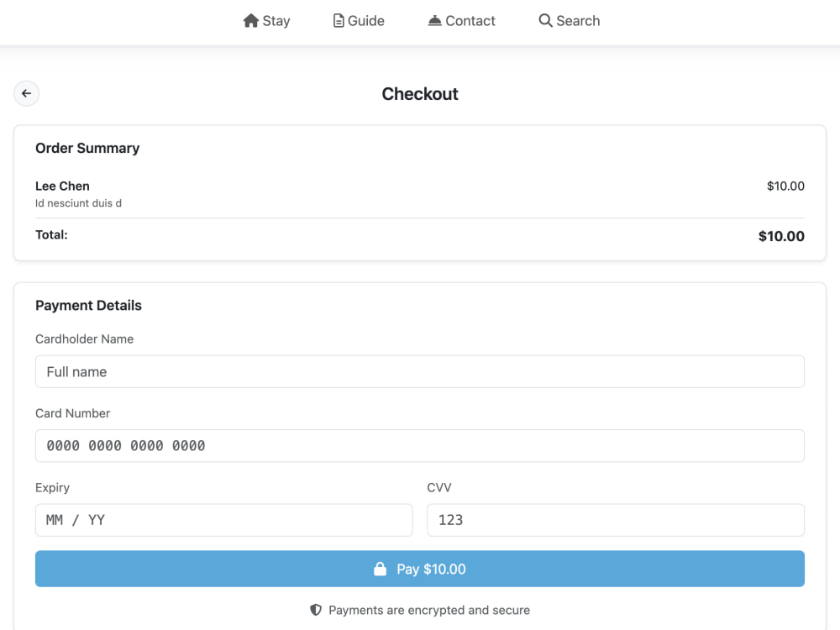This screenshot has width=840, height=630.
Task: Click the bold total amount $10.00
Action: (x=781, y=236)
